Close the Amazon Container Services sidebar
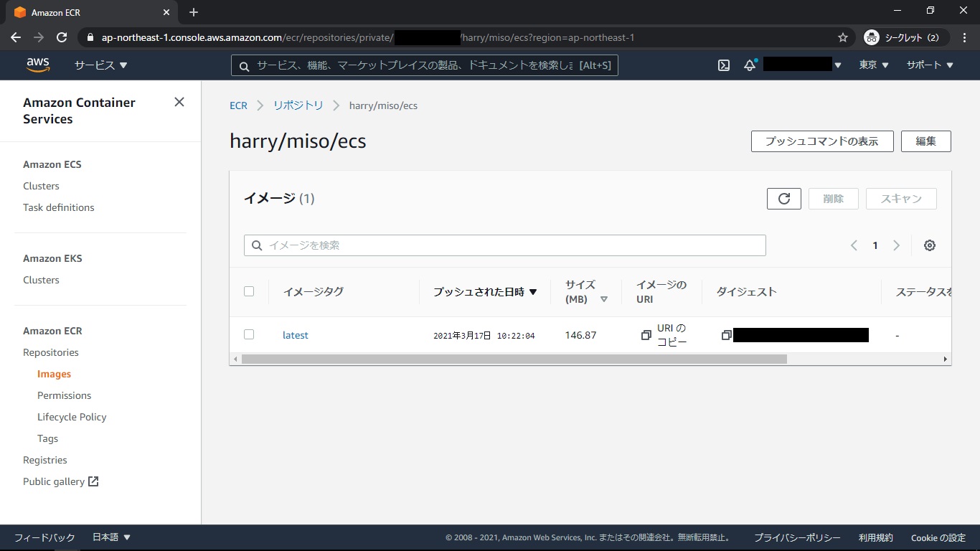Viewport: 980px width, 551px height. tap(179, 102)
